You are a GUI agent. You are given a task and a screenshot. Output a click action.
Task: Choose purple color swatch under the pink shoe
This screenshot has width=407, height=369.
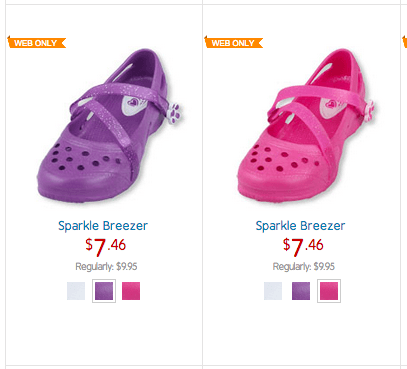tap(301, 291)
